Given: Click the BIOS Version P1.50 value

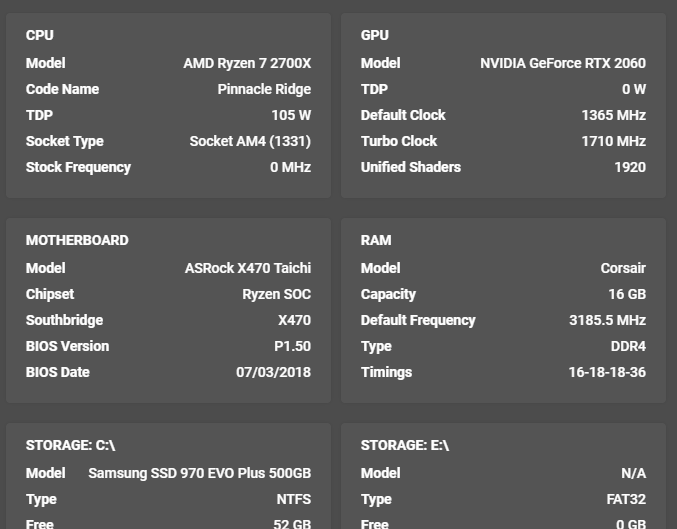Looking at the screenshot, I should pyautogui.click(x=292, y=346).
